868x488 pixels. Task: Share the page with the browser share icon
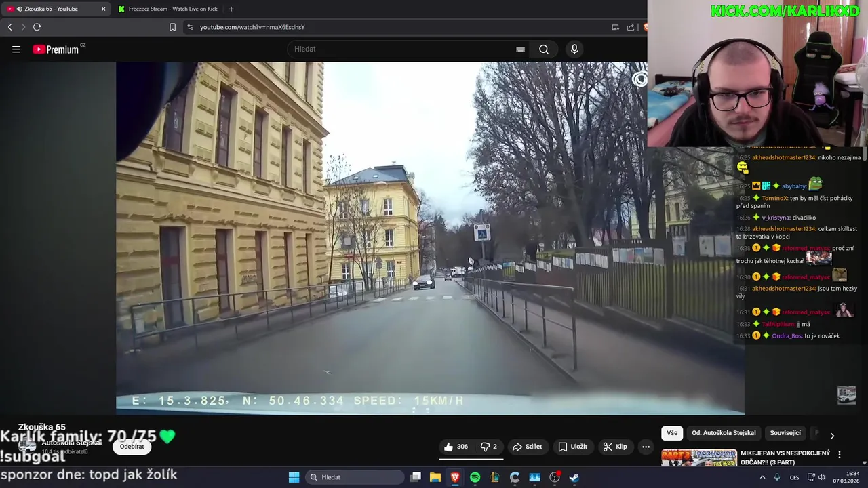point(631,27)
